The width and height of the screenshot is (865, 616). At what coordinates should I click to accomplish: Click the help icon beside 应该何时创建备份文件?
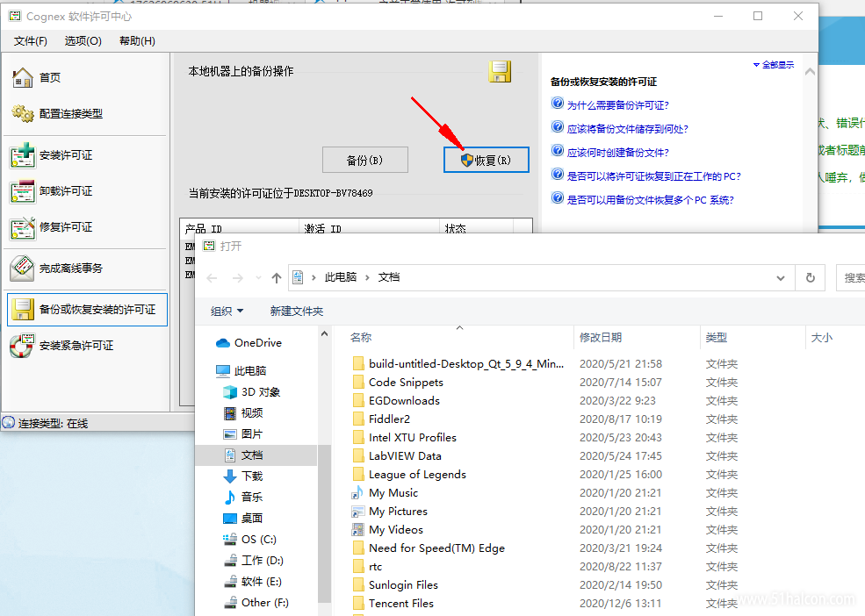(558, 151)
